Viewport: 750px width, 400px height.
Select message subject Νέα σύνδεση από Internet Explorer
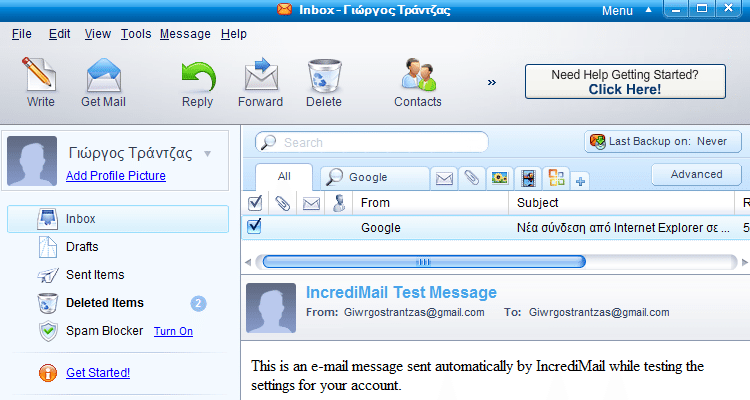coord(623,228)
